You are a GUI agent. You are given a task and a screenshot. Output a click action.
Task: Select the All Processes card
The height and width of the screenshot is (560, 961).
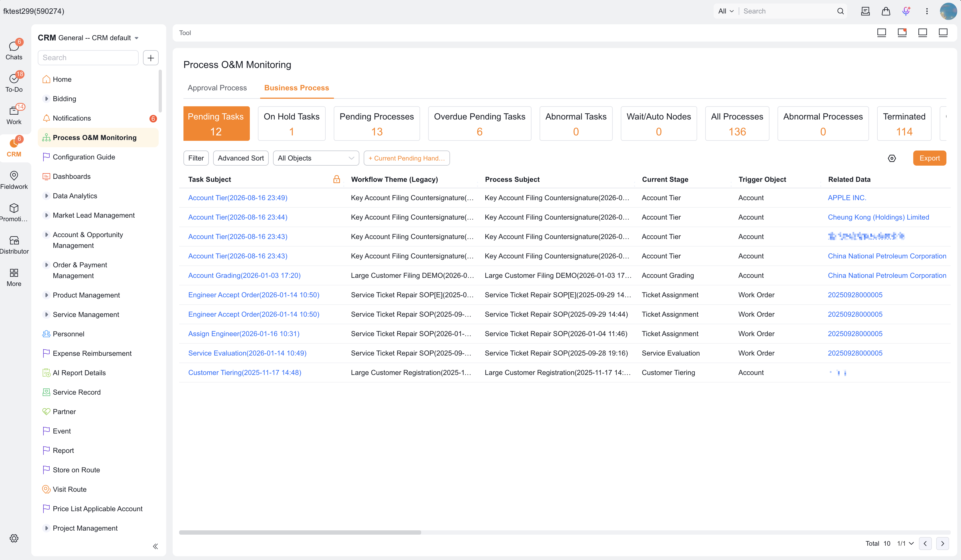(x=737, y=124)
